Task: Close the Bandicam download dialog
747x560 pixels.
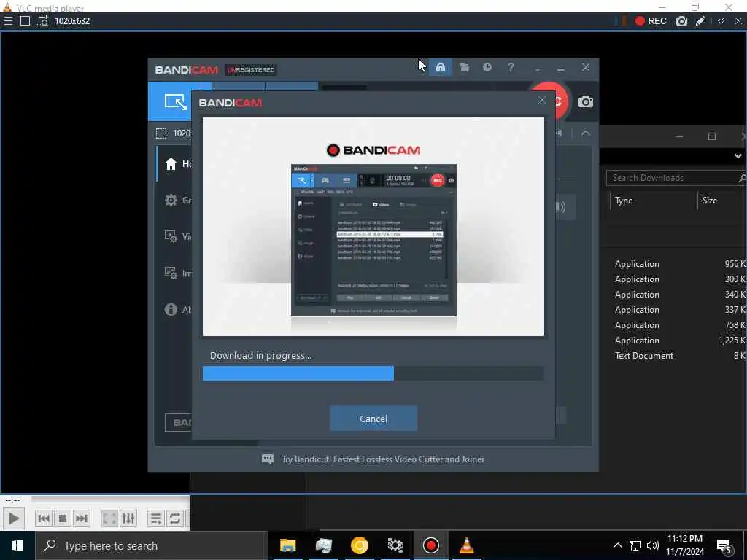Action: pos(542,101)
